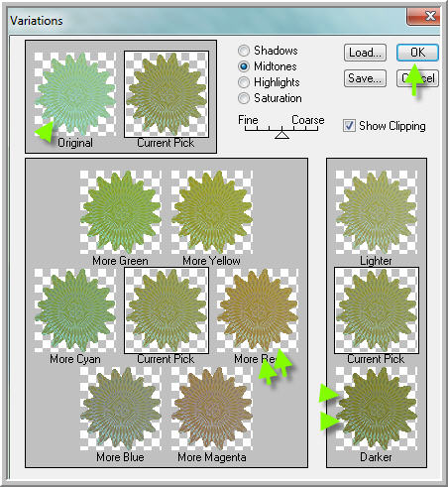Click the Save... button
448x487 pixels.
365,78
